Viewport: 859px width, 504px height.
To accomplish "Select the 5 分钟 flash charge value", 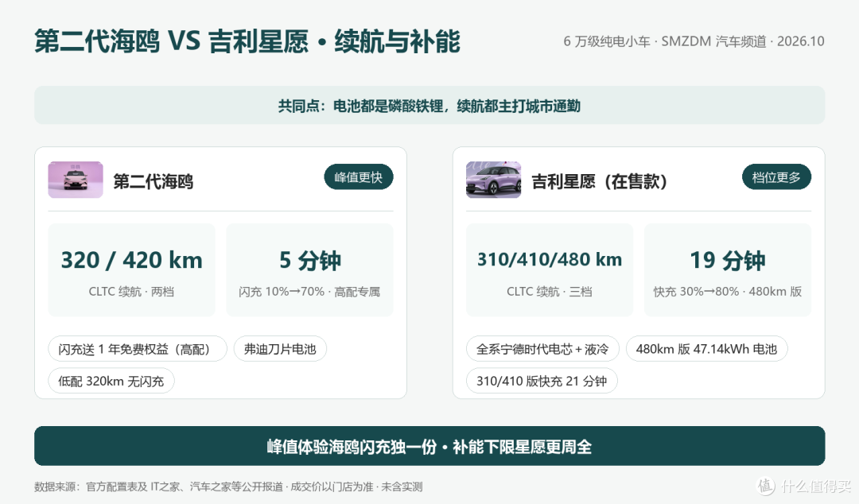I will pyautogui.click(x=310, y=260).
